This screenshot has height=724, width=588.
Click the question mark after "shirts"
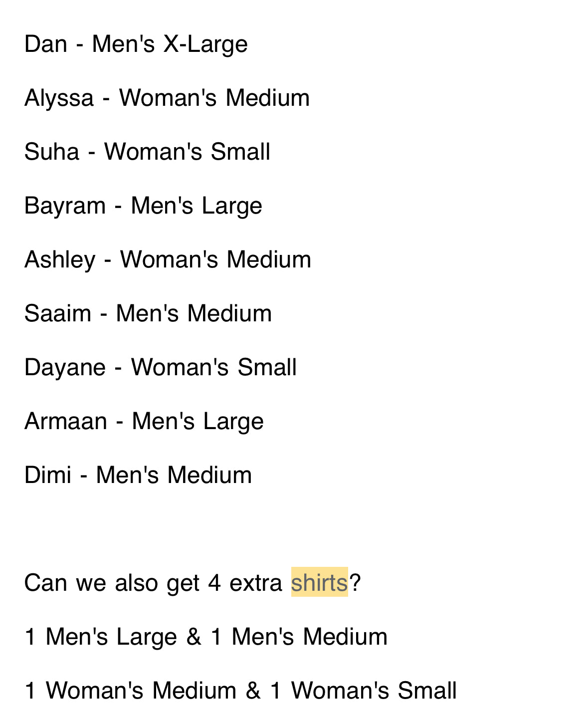[x=355, y=582]
